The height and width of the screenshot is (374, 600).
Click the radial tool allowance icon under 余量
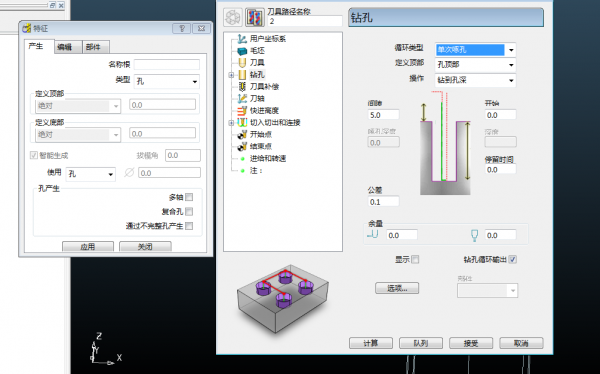[474, 235]
